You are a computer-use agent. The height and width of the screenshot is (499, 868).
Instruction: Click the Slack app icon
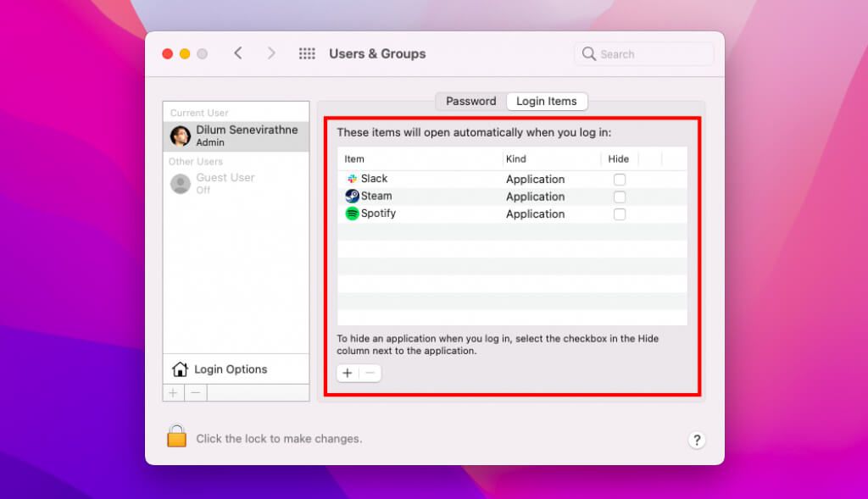(352, 179)
